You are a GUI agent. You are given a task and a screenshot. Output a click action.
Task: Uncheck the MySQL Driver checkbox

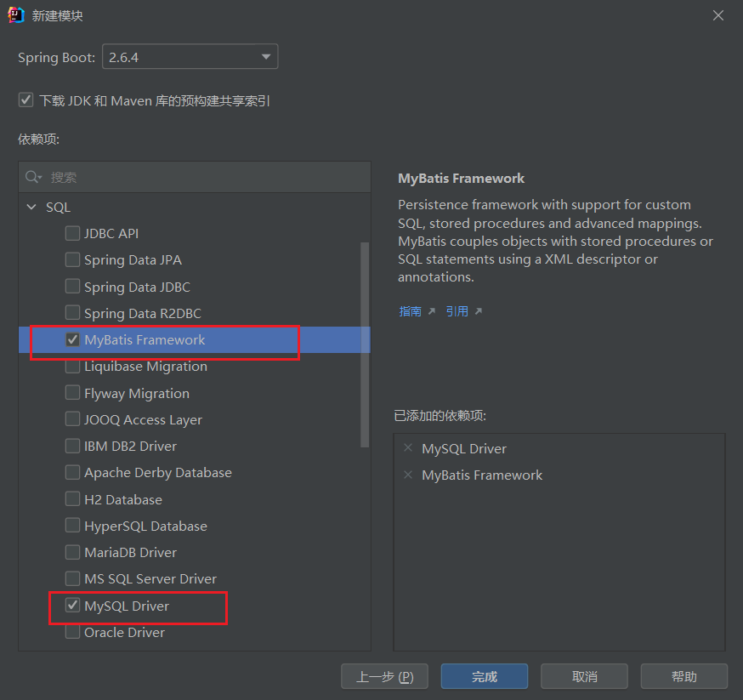coord(72,606)
